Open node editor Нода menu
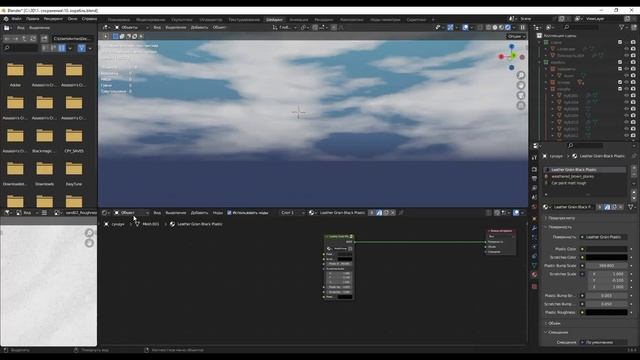The height and width of the screenshot is (360, 640). 218,213
